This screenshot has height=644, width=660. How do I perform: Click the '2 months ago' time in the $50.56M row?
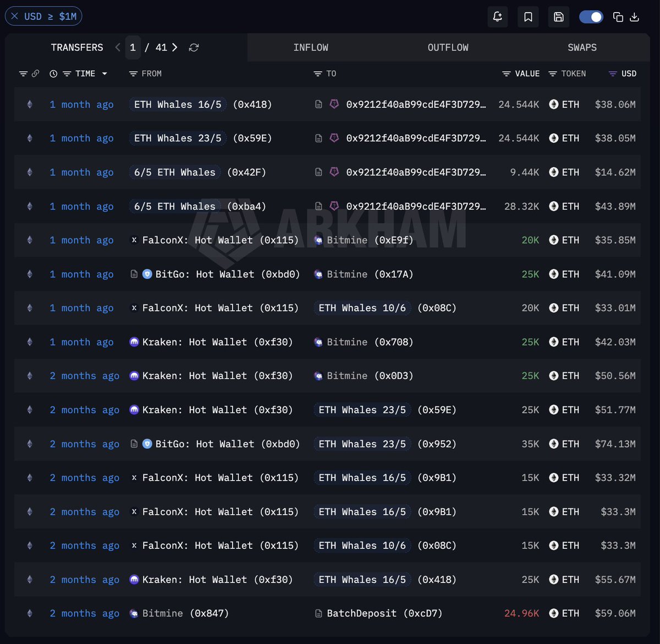click(x=84, y=376)
